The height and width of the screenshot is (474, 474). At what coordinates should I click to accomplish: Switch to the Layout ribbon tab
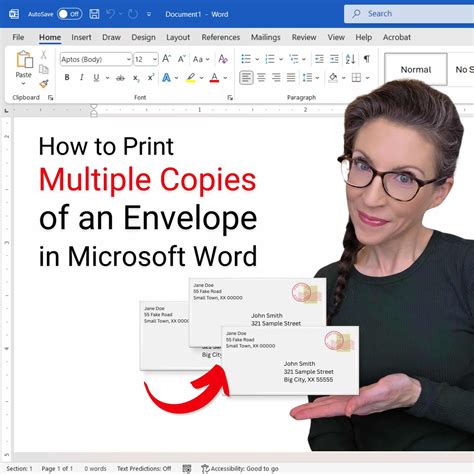tap(178, 37)
